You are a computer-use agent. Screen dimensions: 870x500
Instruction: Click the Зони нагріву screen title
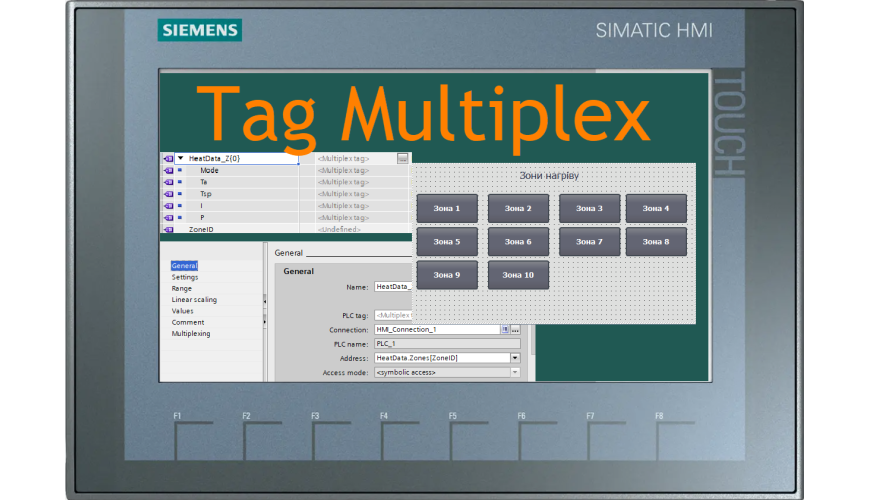click(549, 175)
